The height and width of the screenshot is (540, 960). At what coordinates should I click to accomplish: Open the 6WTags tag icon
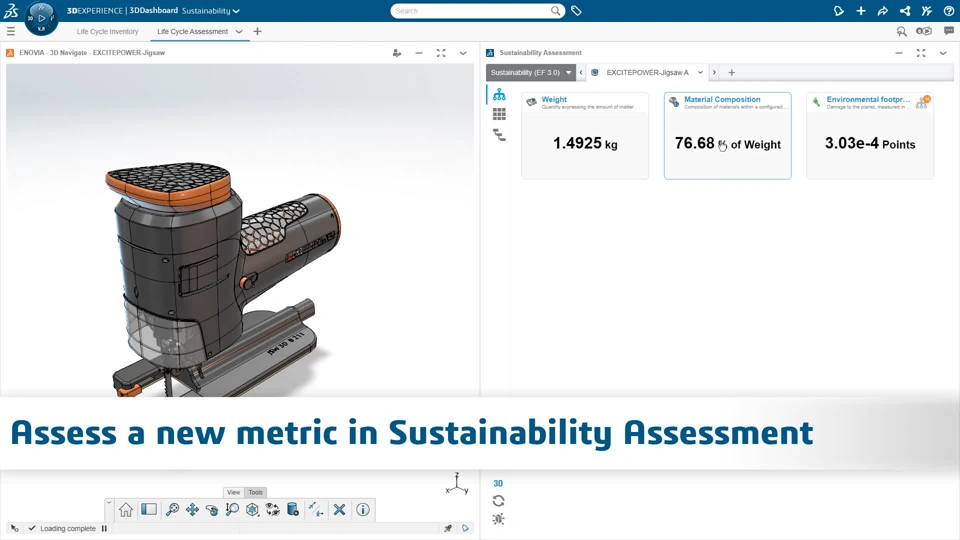[576, 10]
